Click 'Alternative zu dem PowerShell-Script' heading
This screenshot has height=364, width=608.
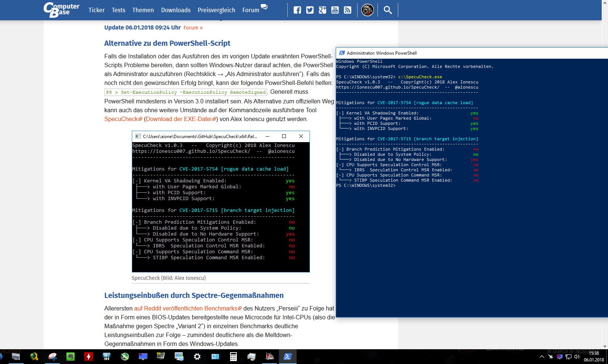point(167,43)
